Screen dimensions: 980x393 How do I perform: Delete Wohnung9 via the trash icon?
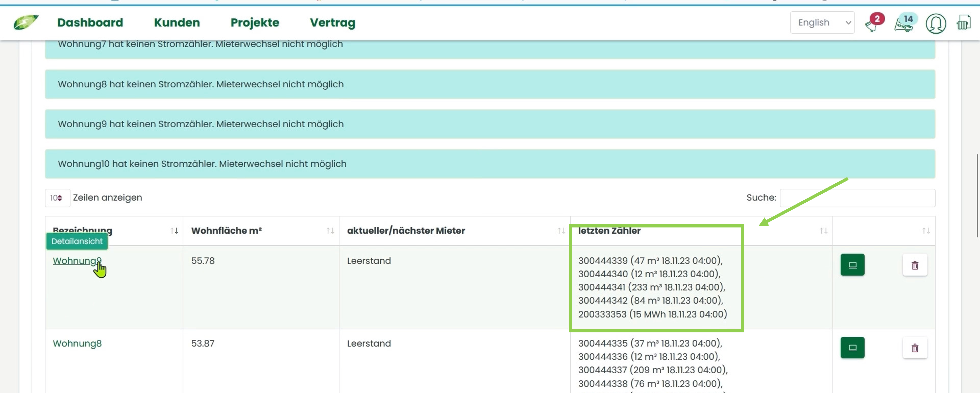(915, 265)
